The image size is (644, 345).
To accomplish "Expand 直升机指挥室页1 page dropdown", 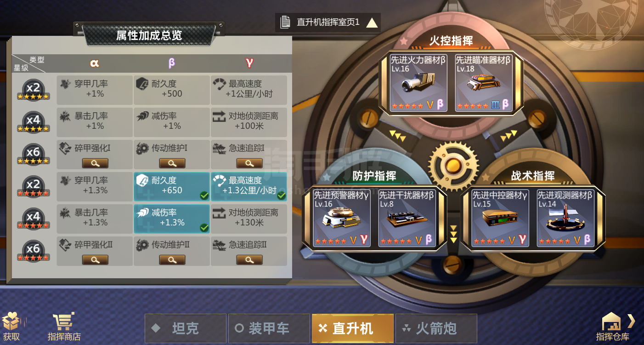I will click(328, 22).
